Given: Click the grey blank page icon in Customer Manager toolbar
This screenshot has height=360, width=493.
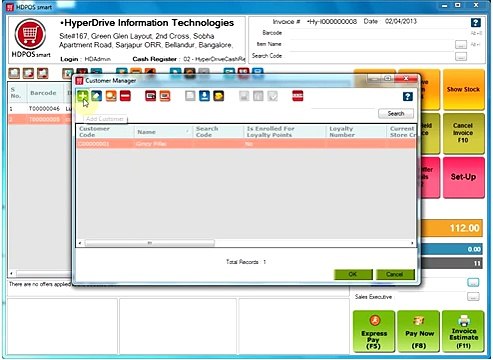Looking at the screenshot, I should (190, 96).
